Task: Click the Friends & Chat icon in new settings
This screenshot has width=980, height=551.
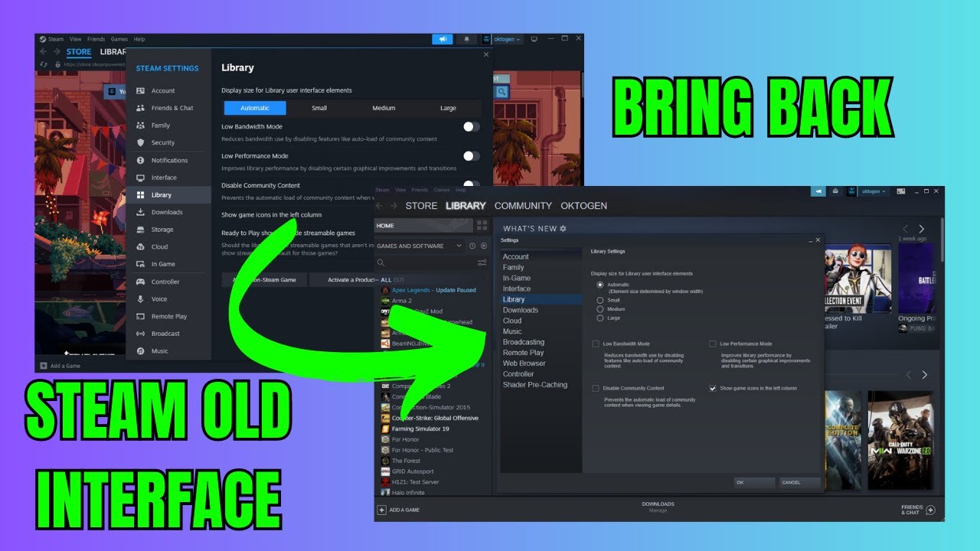Action: coord(141,108)
